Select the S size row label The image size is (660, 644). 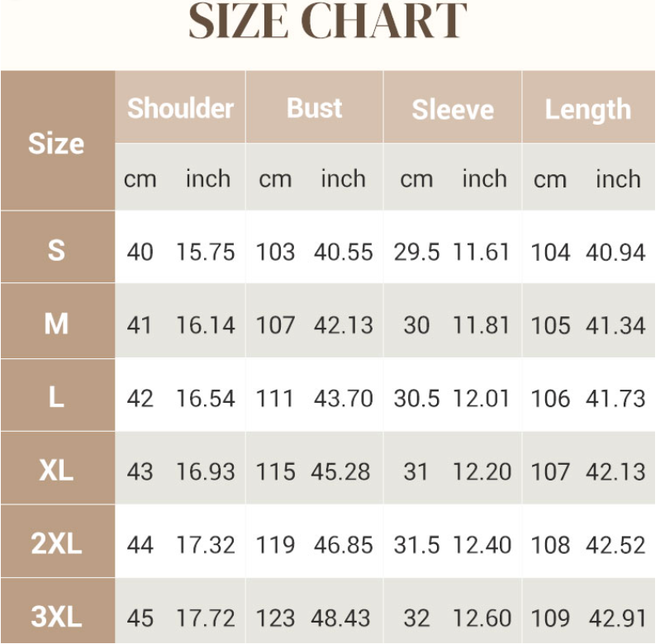56,250
